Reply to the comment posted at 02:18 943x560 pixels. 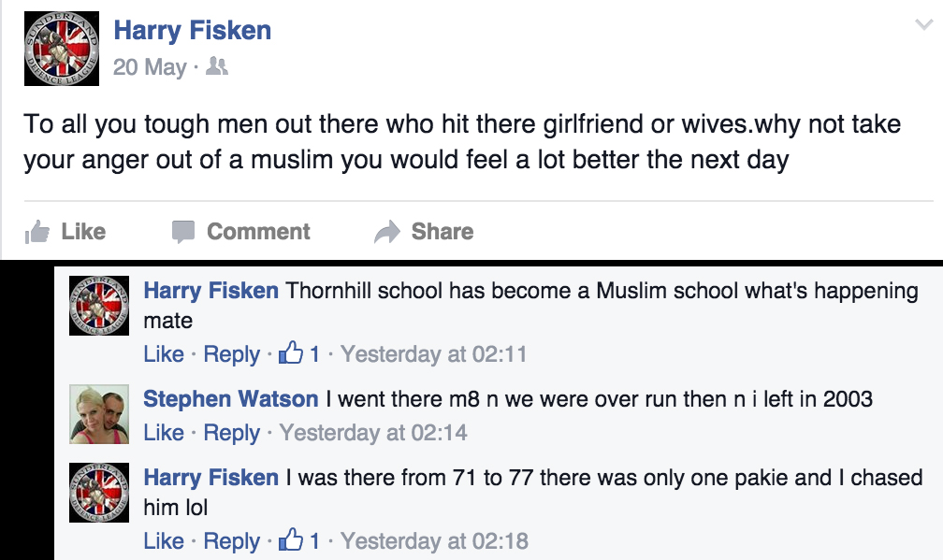pos(231,540)
